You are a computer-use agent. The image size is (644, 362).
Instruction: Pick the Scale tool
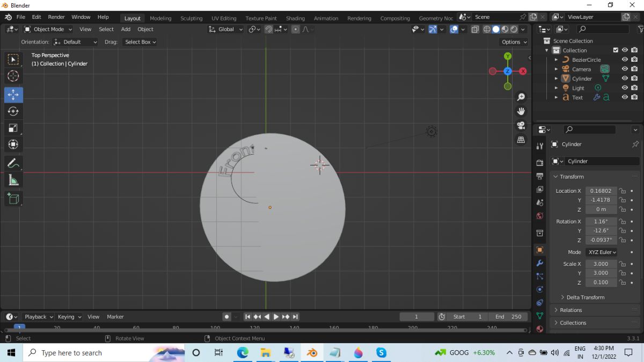[x=13, y=128]
